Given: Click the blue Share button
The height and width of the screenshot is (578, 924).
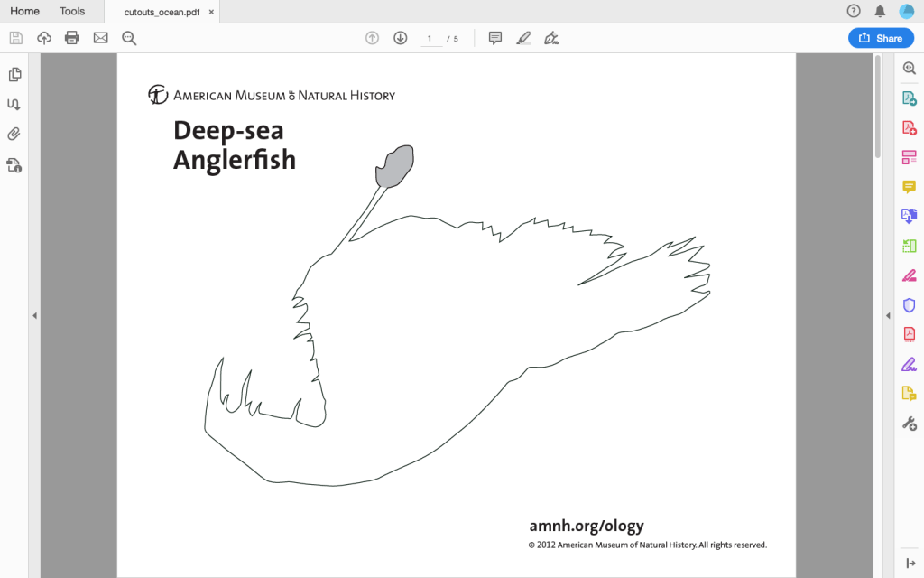Looking at the screenshot, I should (880, 38).
